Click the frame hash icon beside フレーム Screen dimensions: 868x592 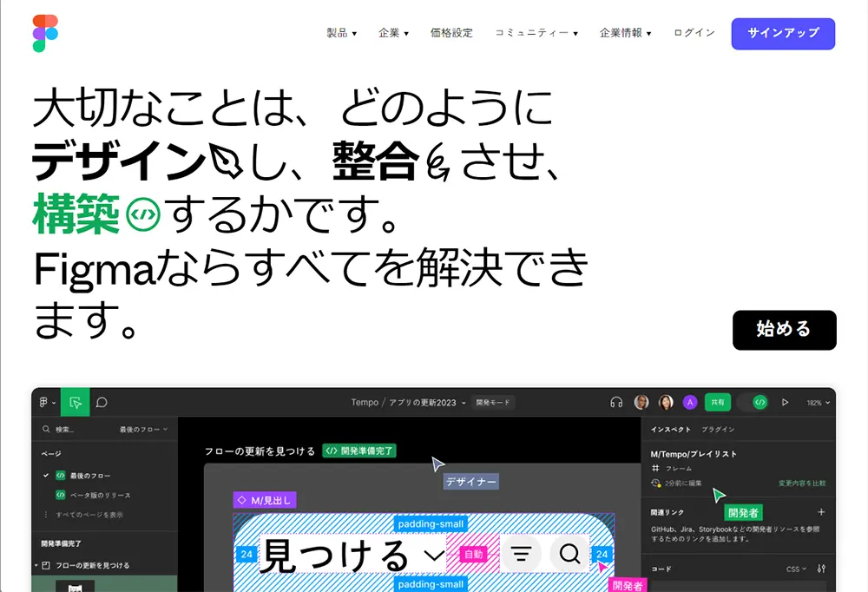[x=655, y=469]
